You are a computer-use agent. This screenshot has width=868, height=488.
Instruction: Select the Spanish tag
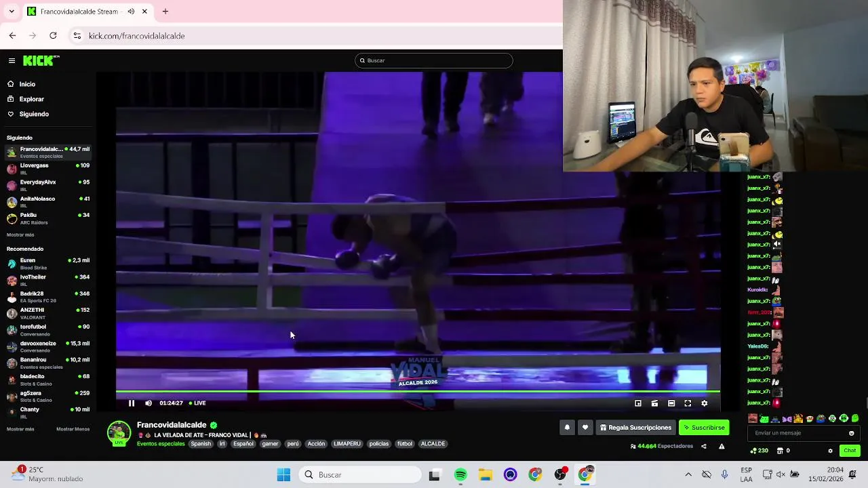(x=201, y=444)
